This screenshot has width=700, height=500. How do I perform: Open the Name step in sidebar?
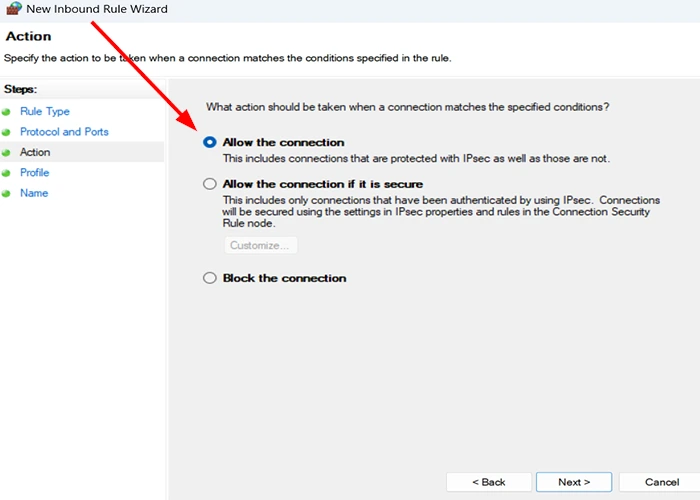coord(34,193)
